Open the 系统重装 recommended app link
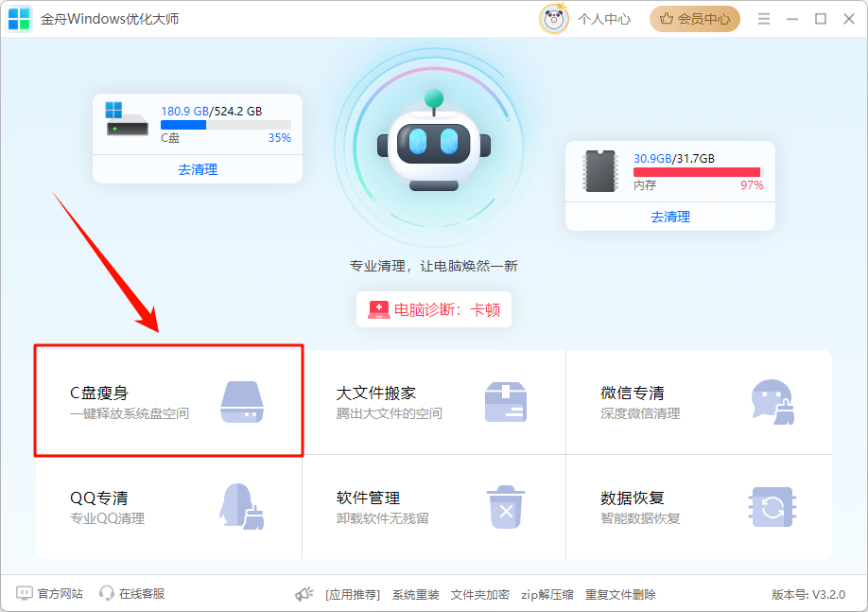Image resolution: width=868 pixels, height=612 pixels. [416, 595]
